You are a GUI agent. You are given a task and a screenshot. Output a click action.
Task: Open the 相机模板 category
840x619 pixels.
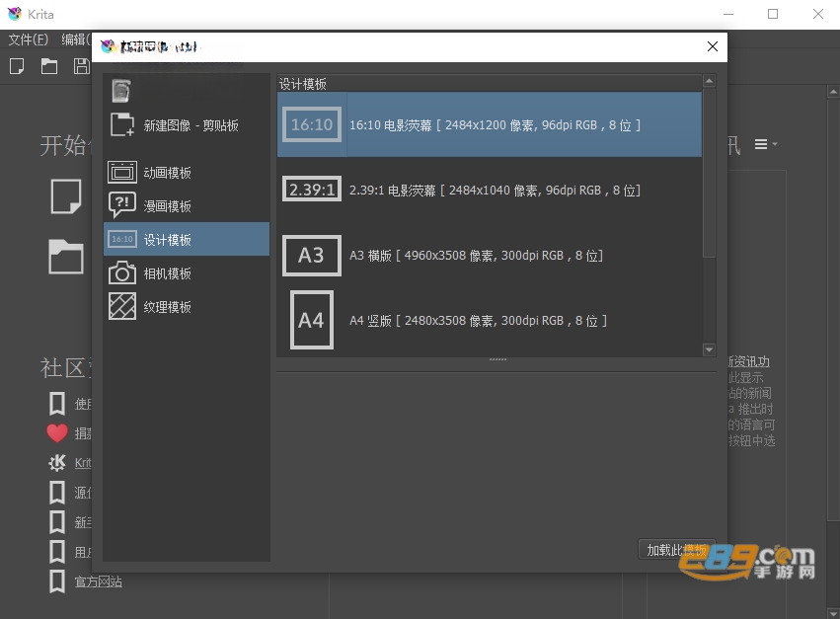pos(187,273)
